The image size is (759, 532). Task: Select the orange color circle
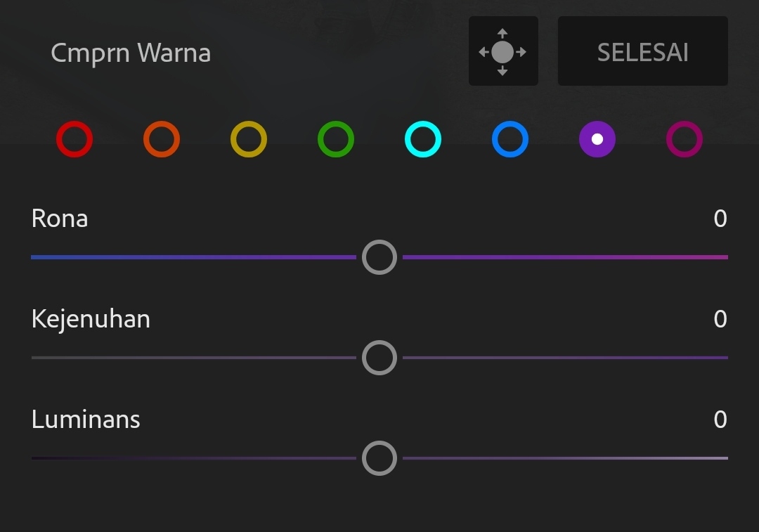coord(162,139)
